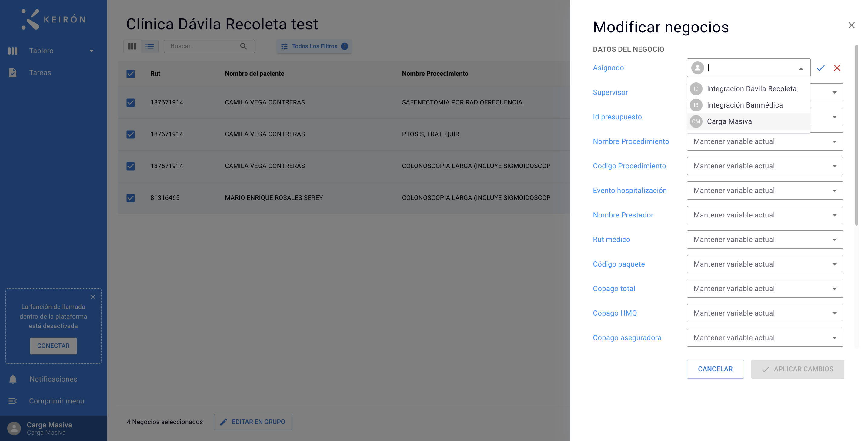Open the Copago total dropdown
This screenshot has height=441, width=868.
click(x=765, y=289)
